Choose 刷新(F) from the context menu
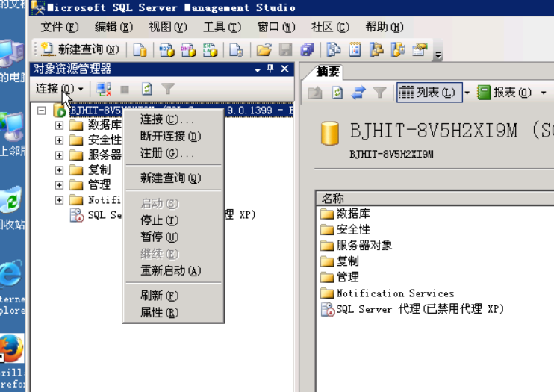Image resolution: width=554 pixels, height=392 pixels. point(173,296)
